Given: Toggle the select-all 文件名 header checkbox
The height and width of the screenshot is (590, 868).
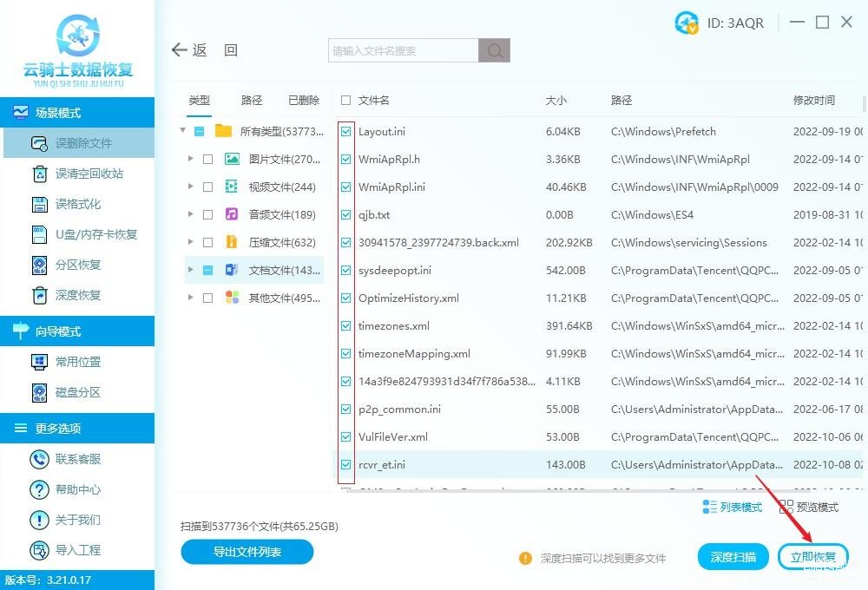Looking at the screenshot, I should tap(346, 100).
